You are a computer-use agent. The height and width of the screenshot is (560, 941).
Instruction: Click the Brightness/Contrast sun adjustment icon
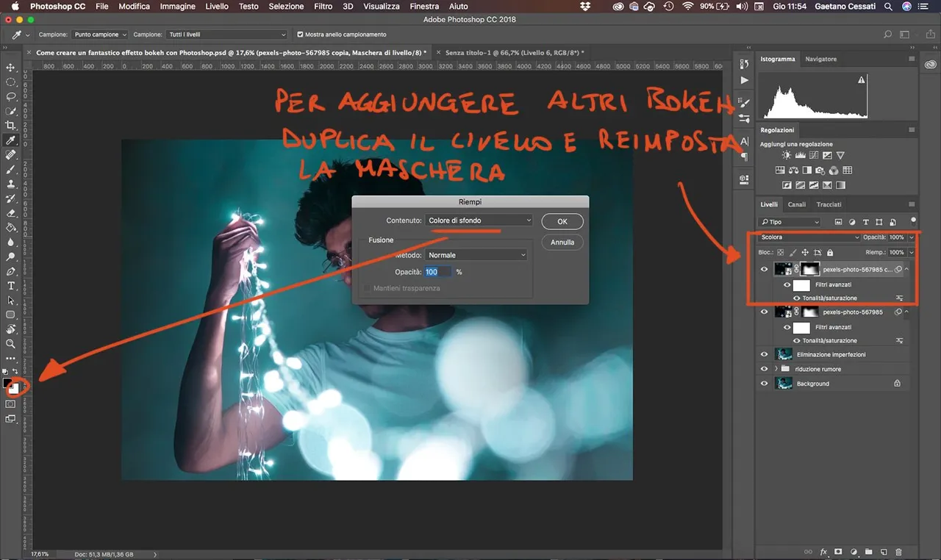tap(787, 156)
